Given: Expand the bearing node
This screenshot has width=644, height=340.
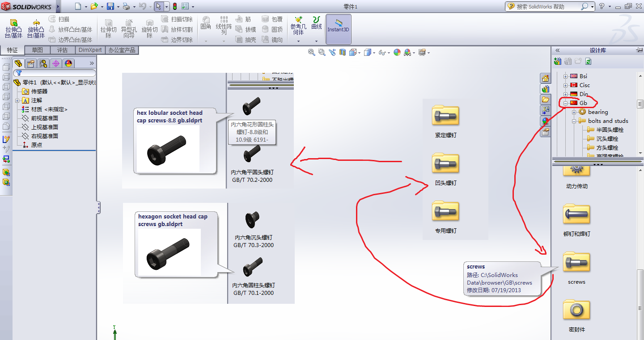Looking at the screenshot, I should tap(574, 112).
